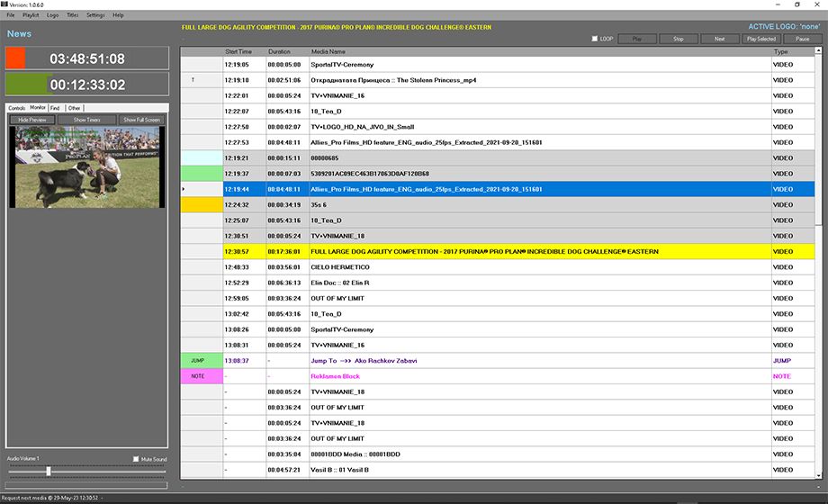828x504 pixels.
Task: Click the playlist scroll-up arrow
Action: point(818,50)
